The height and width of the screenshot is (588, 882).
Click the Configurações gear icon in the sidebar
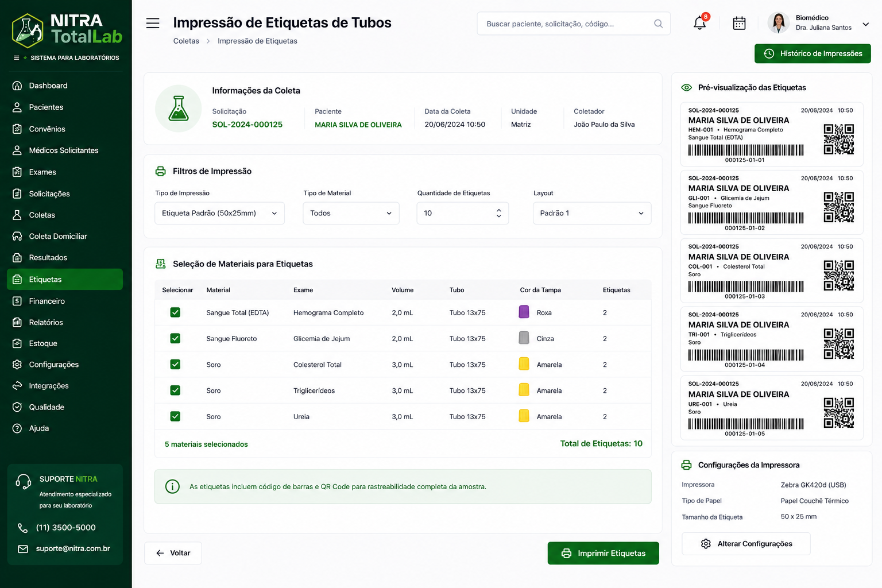click(x=17, y=365)
